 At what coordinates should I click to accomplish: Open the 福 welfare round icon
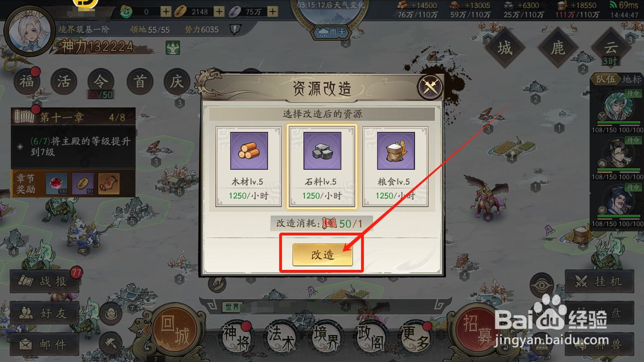(27, 82)
